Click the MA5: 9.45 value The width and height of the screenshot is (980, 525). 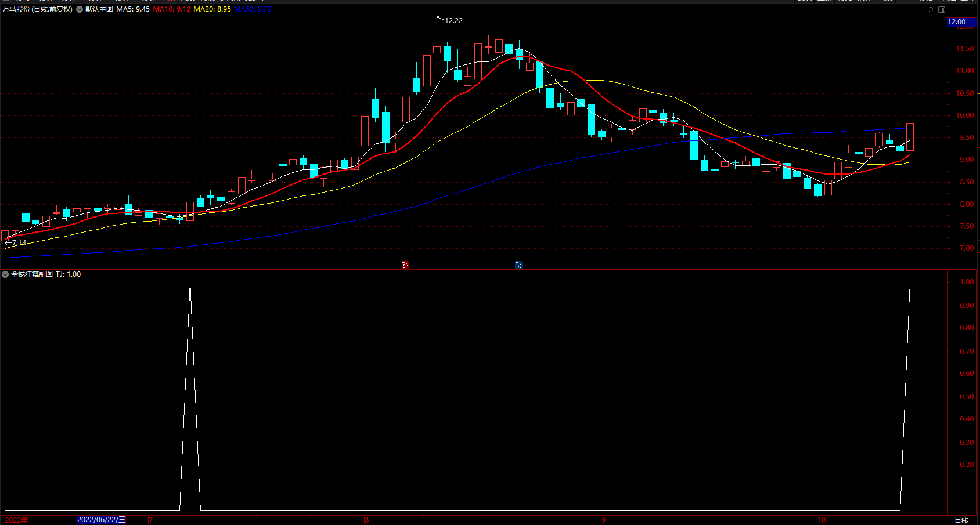click(x=133, y=9)
